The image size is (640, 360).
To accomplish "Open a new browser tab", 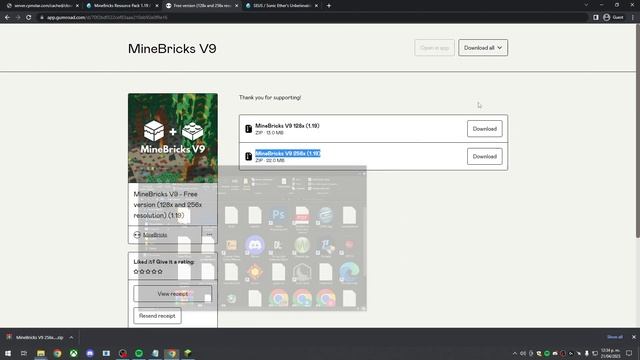I will click(x=329, y=6).
